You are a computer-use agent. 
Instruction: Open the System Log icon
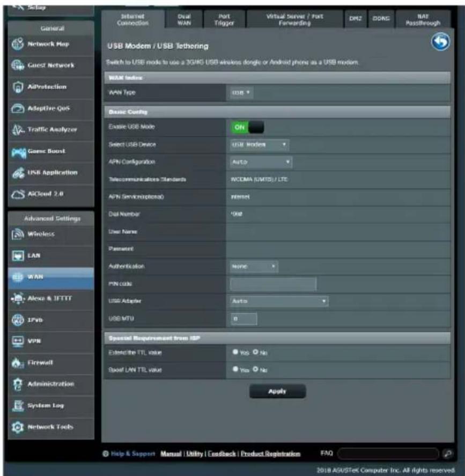pyautogui.click(x=18, y=406)
